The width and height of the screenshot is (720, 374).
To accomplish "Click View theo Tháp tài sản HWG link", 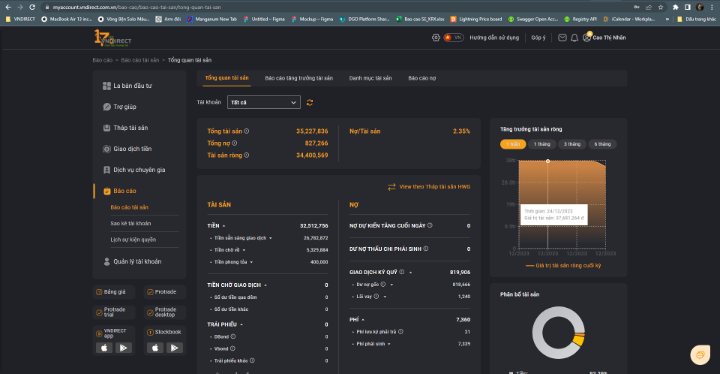I will (x=429, y=187).
